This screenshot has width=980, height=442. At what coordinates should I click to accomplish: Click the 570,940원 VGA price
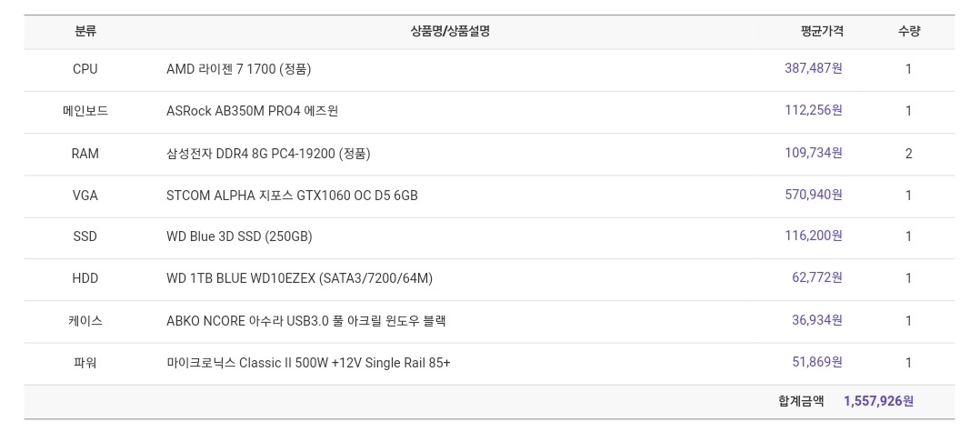click(x=813, y=195)
